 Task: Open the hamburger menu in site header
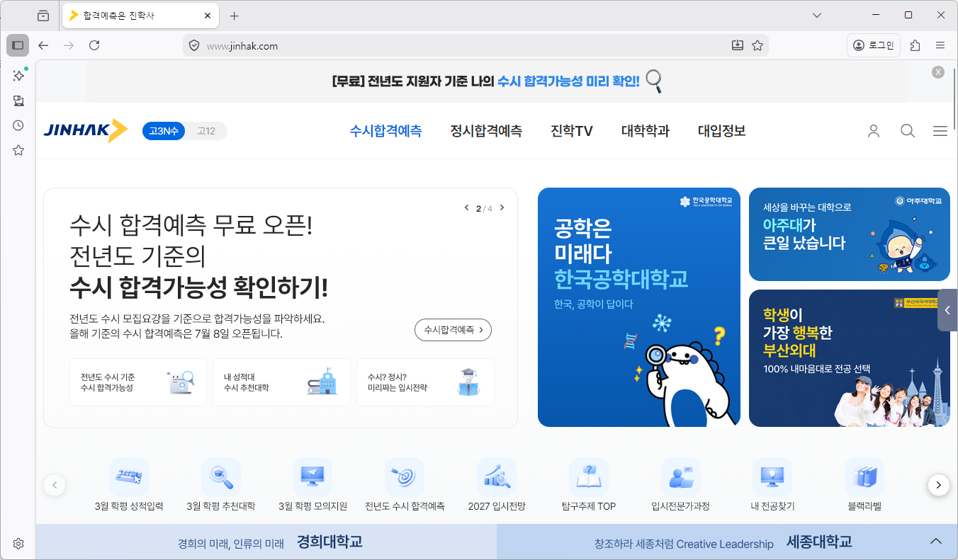(x=940, y=131)
